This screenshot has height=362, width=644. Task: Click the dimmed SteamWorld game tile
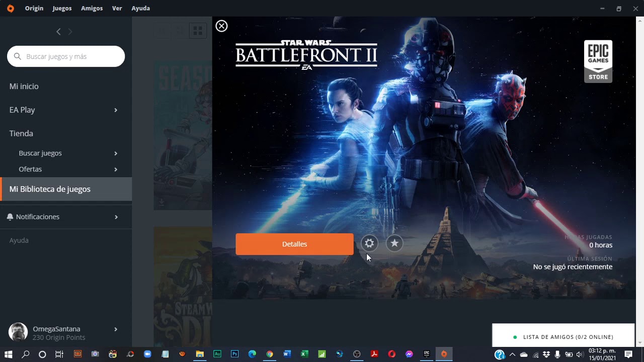(183, 287)
